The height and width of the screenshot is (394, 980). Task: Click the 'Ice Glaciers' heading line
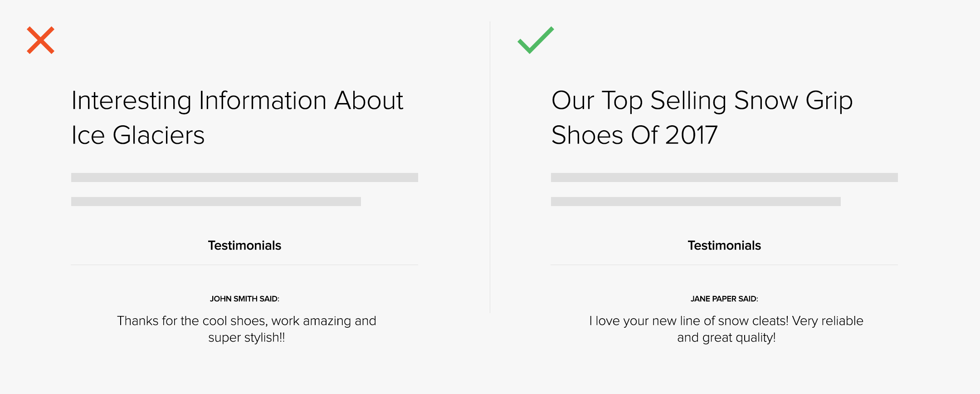138,135
